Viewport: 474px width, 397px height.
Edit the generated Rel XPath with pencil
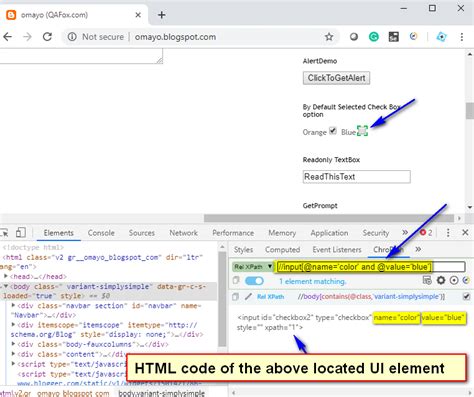248,296
